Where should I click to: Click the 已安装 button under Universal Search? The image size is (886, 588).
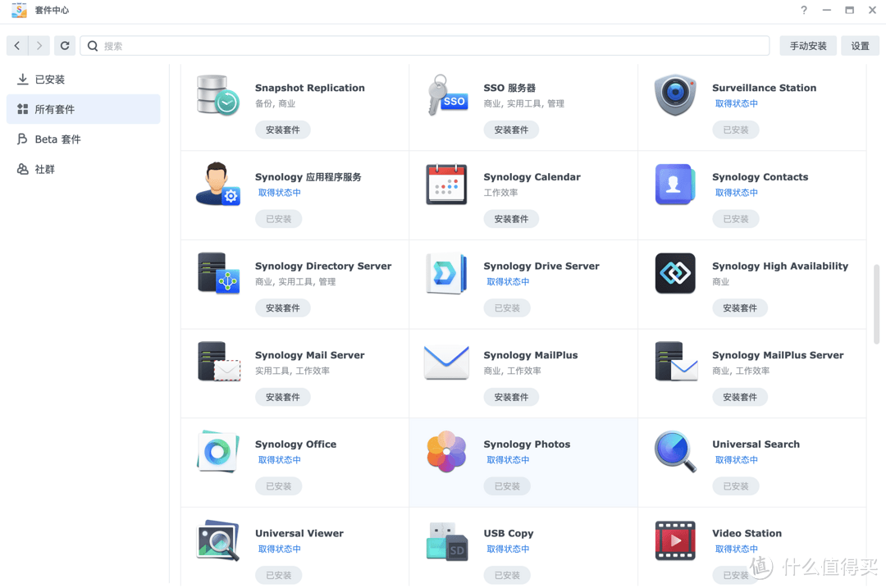point(736,487)
